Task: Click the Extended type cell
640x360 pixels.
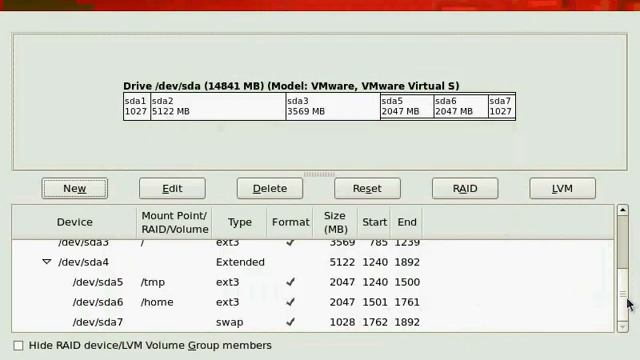Action: click(240, 262)
